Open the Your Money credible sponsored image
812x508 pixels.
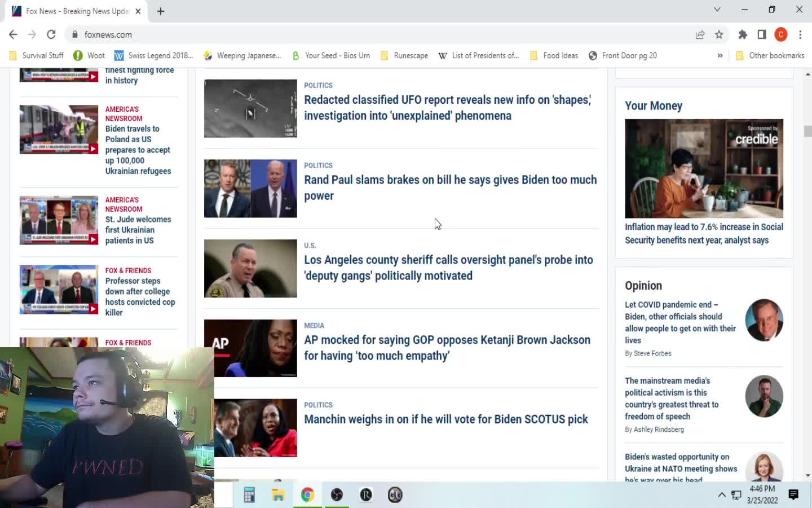click(704, 169)
